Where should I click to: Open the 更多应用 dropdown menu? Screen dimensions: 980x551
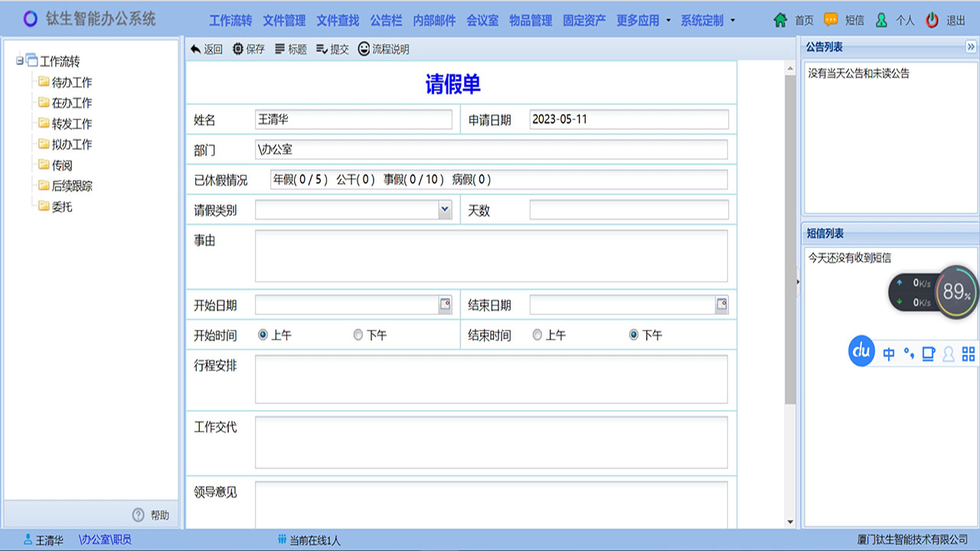[643, 21]
